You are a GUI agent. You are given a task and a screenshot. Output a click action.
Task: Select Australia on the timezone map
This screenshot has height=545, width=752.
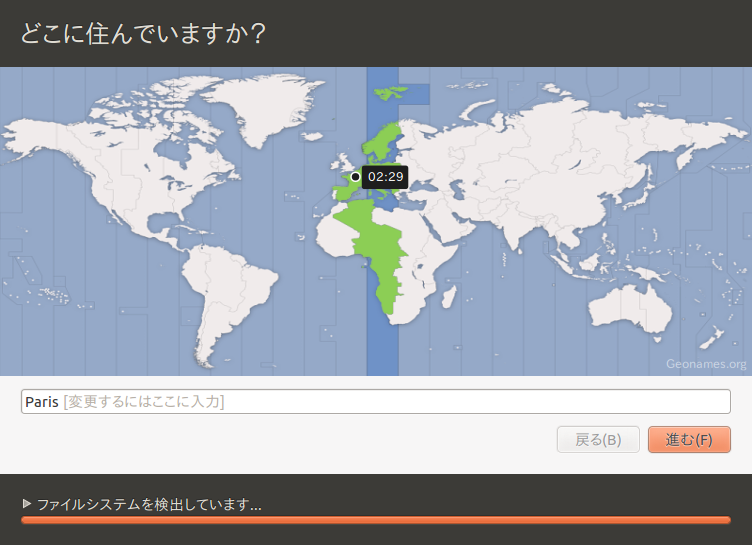pyautogui.click(x=630, y=309)
